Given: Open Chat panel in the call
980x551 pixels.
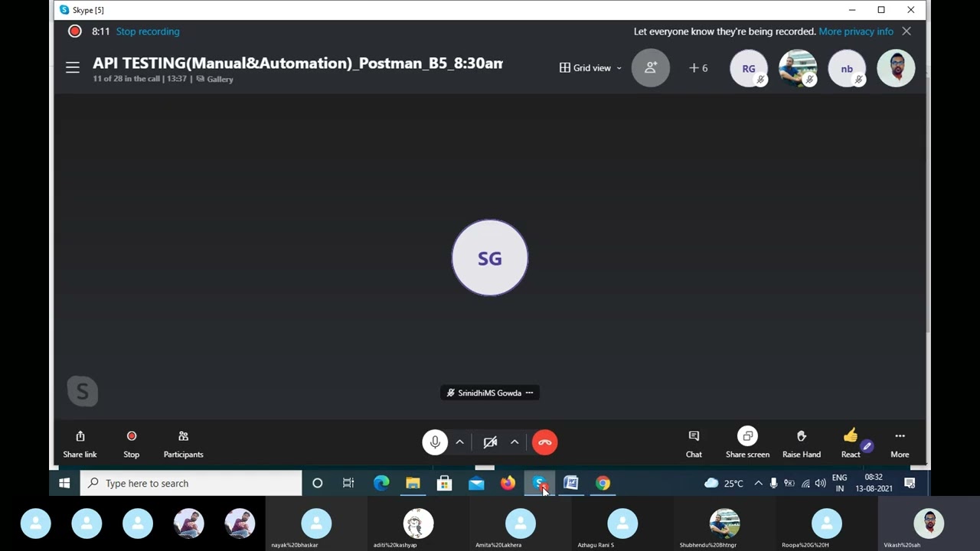Looking at the screenshot, I should (x=694, y=443).
